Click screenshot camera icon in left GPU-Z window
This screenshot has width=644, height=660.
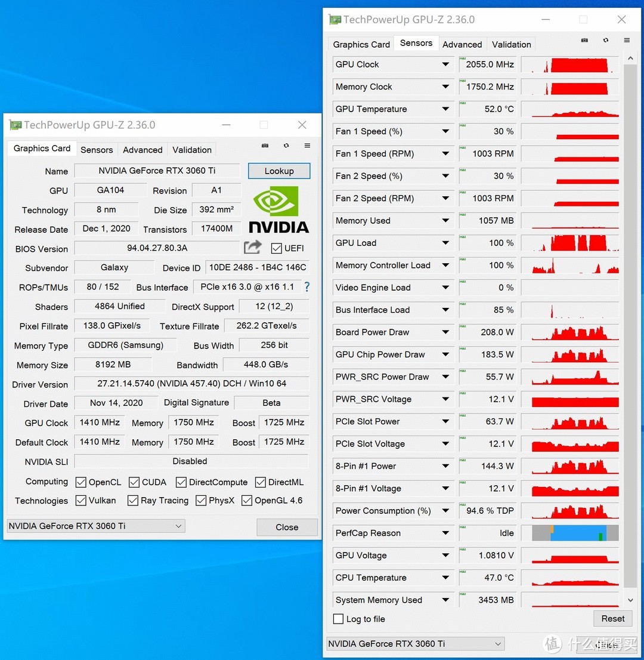(265, 146)
